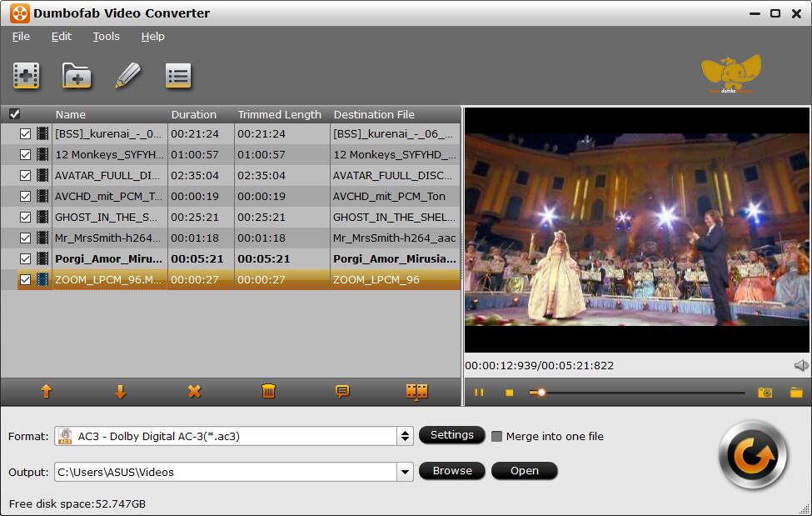The height and width of the screenshot is (516, 812).
Task: Expand the Format dropdown list
Action: tap(405, 436)
